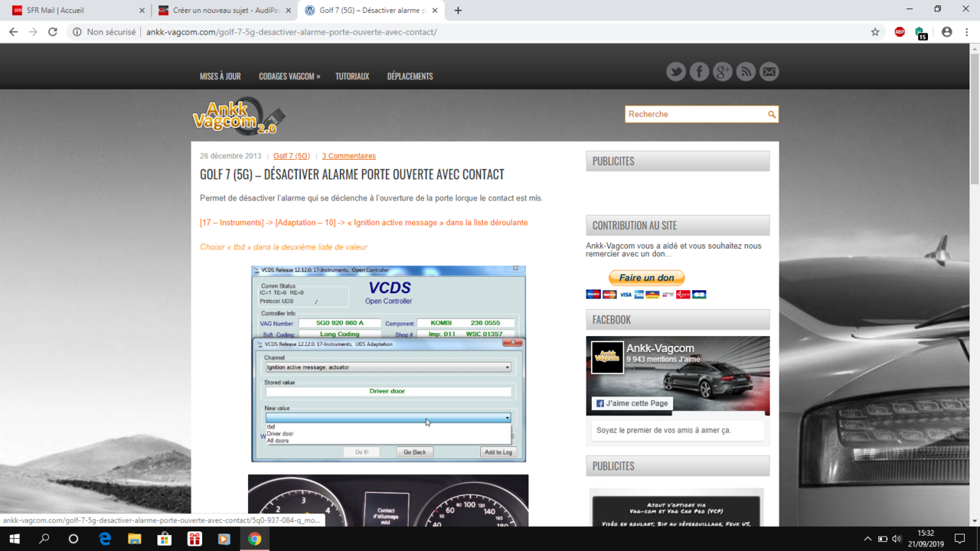The height and width of the screenshot is (551, 980).
Task: Click the Ankk-Vagcom Facebook profile picture
Action: click(x=607, y=357)
